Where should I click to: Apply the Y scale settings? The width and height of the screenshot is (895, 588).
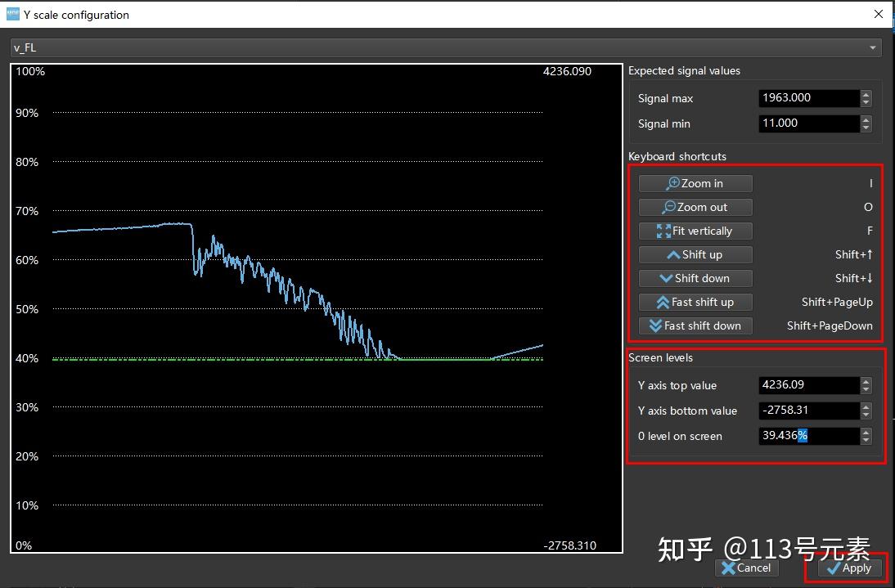pyautogui.click(x=851, y=568)
